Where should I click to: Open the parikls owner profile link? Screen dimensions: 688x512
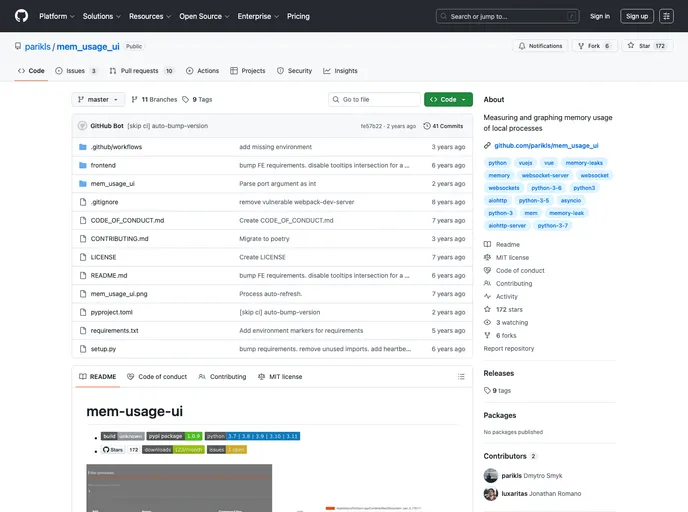coord(37,47)
